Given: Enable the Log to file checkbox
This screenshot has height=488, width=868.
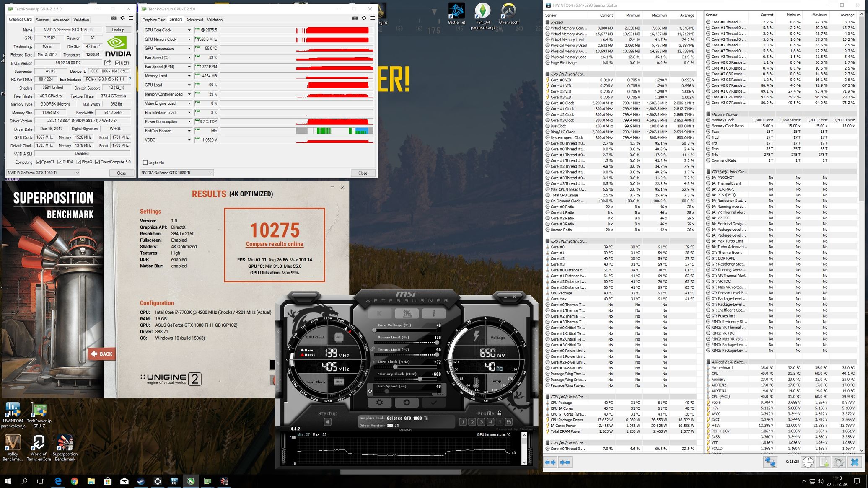Looking at the screenshot, I should (145, 163).
